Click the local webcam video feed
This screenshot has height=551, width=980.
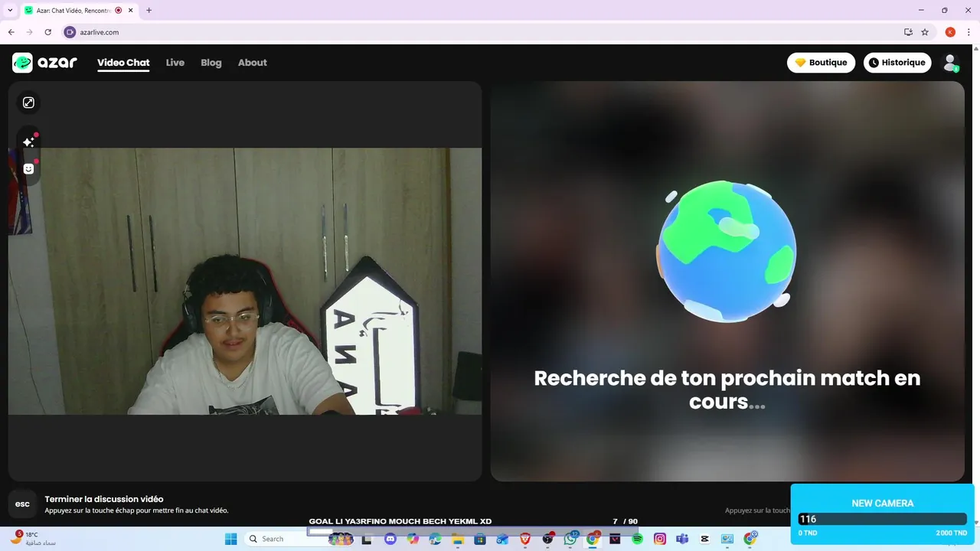pos(245,282)
